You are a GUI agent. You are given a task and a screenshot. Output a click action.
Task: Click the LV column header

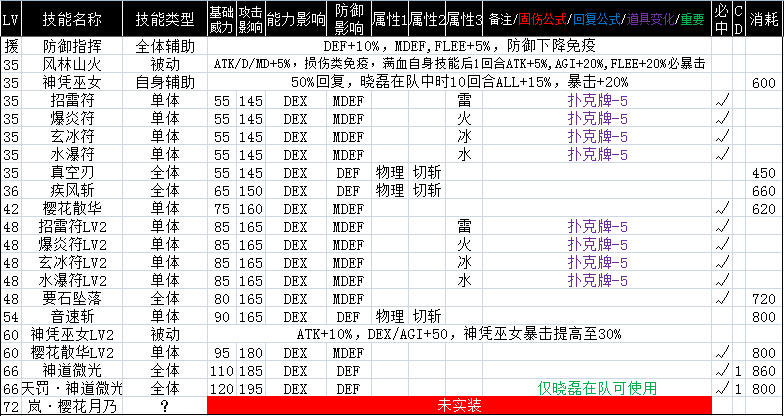(11, 19)
